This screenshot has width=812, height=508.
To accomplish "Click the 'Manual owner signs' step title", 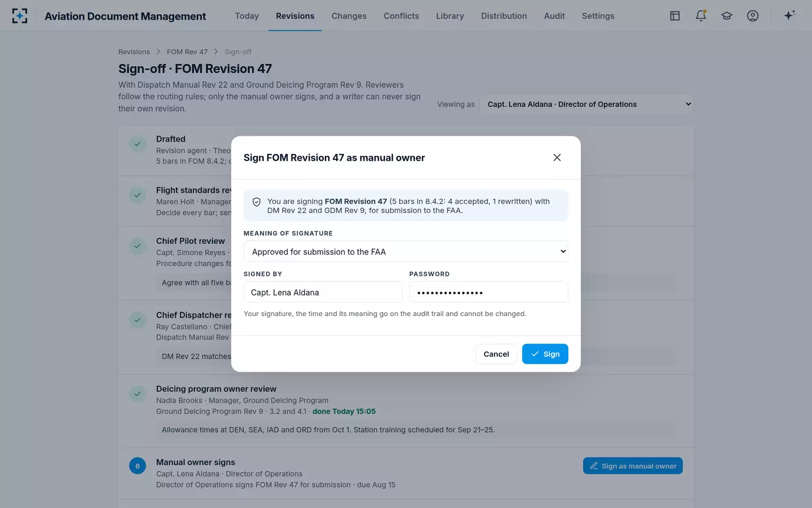I will point(196,462).
